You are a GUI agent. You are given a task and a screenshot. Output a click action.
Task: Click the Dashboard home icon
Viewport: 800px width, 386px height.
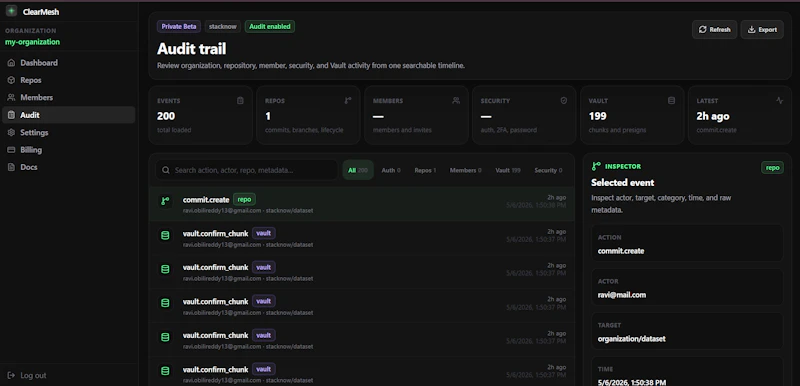11,63
